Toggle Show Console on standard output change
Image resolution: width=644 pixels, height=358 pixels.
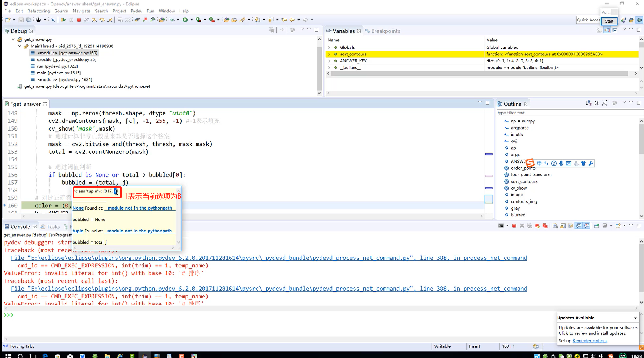tap(579, 226)
